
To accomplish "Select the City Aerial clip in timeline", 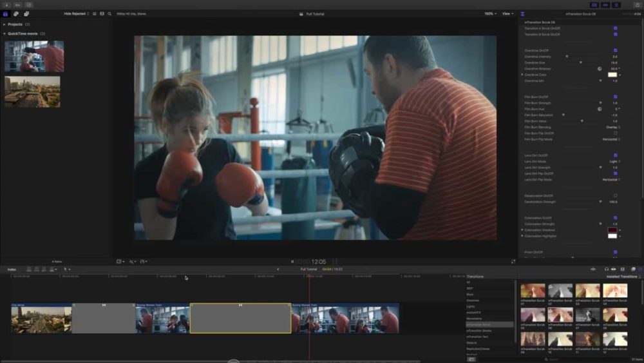I will [x=41, y=319].
